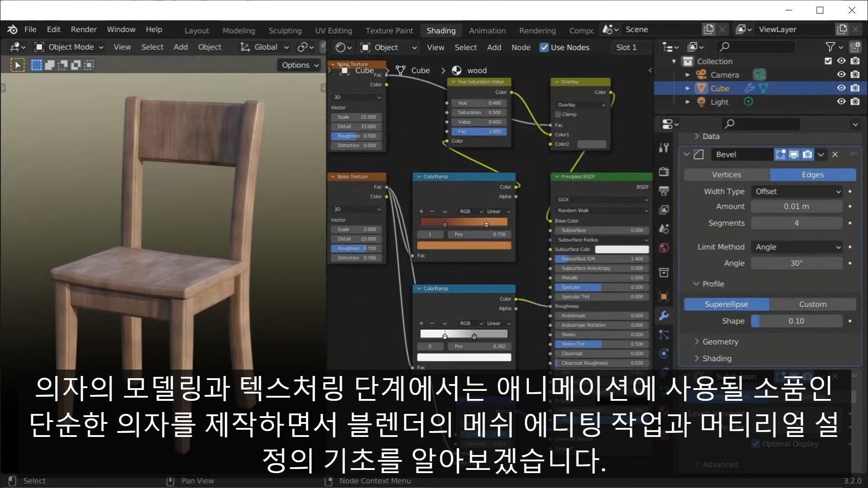868x488 pixels.
Task: Hide the Camera in viewport
Action: click(841, 75)
